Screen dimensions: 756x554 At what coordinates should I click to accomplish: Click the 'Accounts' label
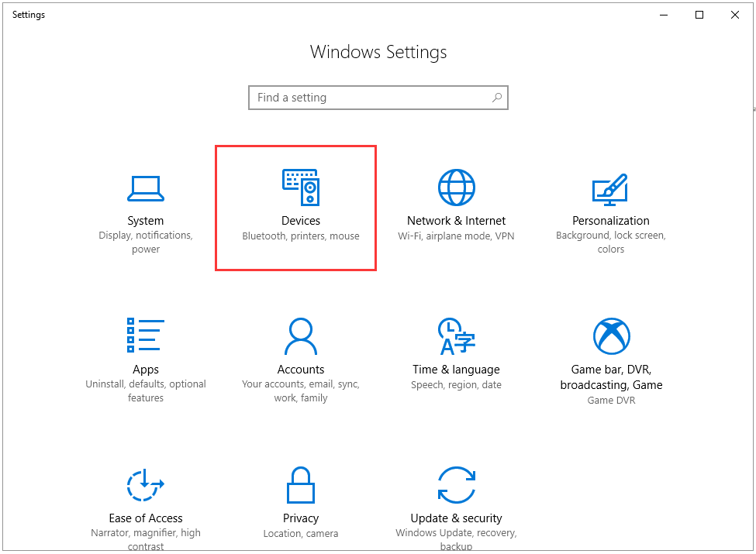[301, 370]
